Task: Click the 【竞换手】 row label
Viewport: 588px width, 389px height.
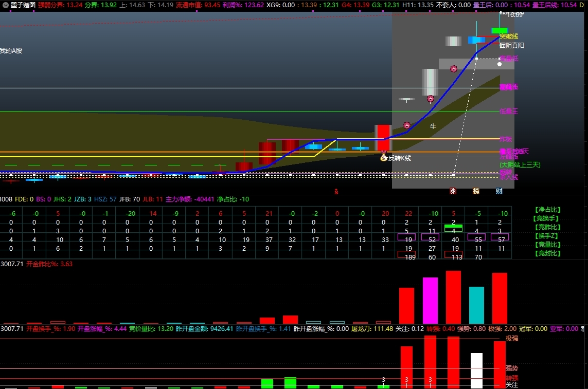Action: point(546,218)
